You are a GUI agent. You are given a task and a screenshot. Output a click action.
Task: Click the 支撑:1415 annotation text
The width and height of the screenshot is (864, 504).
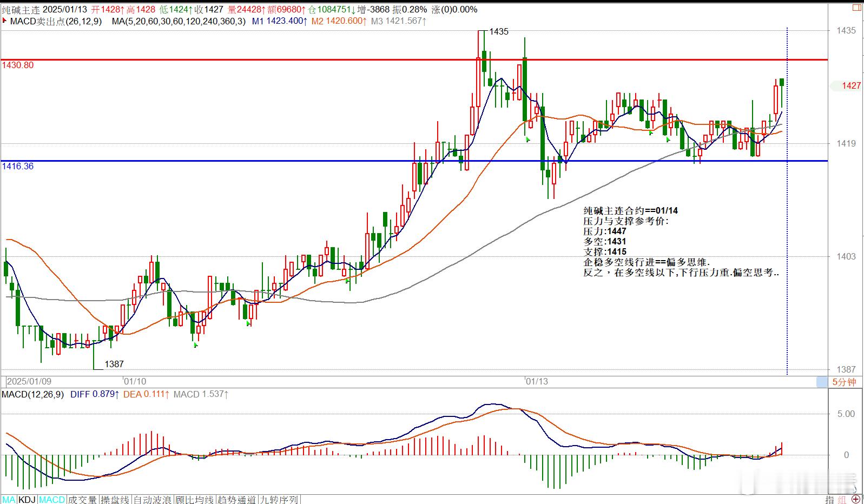pyautogui.click(x=605, y=251)
